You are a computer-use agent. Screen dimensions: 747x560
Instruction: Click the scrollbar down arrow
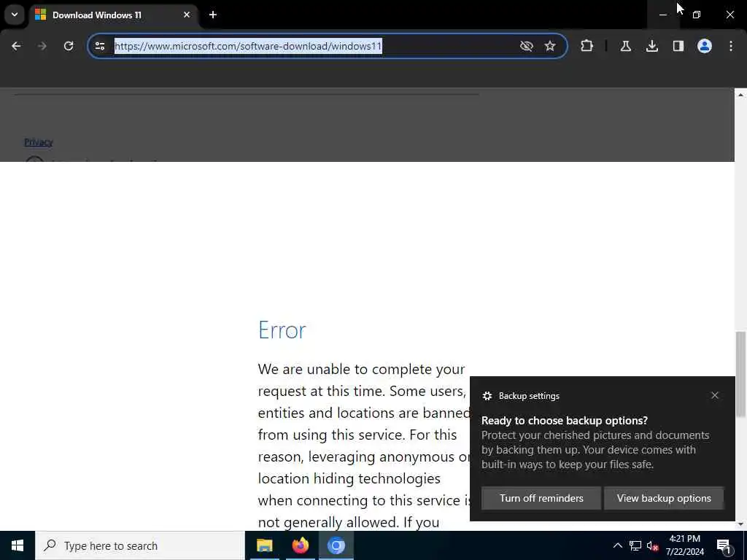point(740,524)
